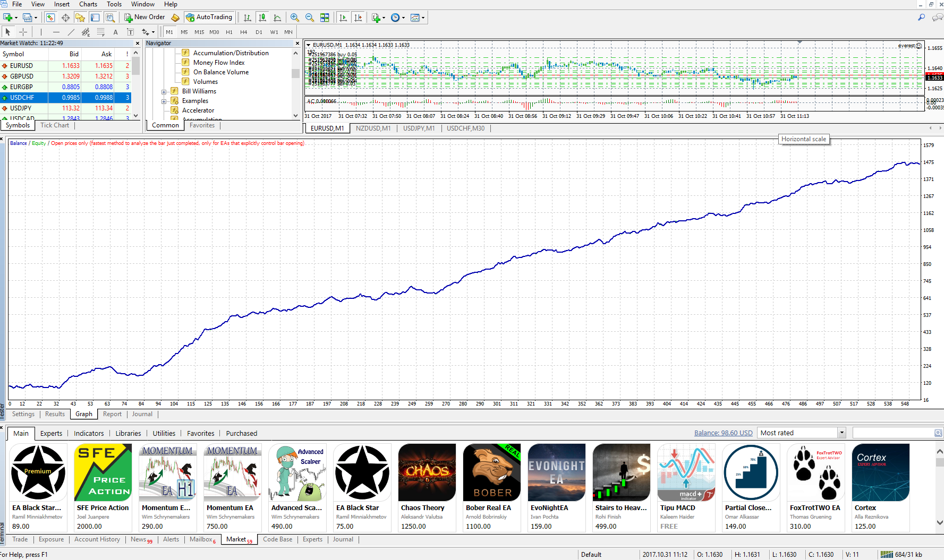Select the text label tool
Image resolution: width=944 pixels, height=560 pixels.
(x=130, y=32)
